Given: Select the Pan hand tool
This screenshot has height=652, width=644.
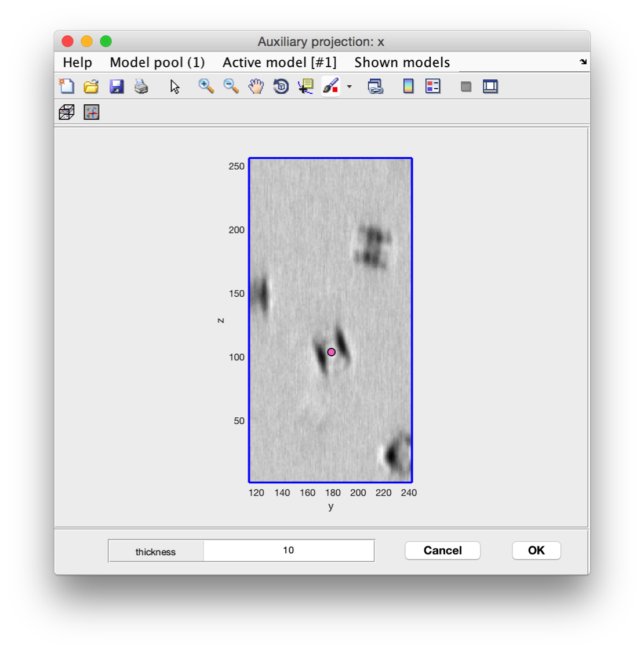Looking at the screenshot, I should [x=256, y=86].
